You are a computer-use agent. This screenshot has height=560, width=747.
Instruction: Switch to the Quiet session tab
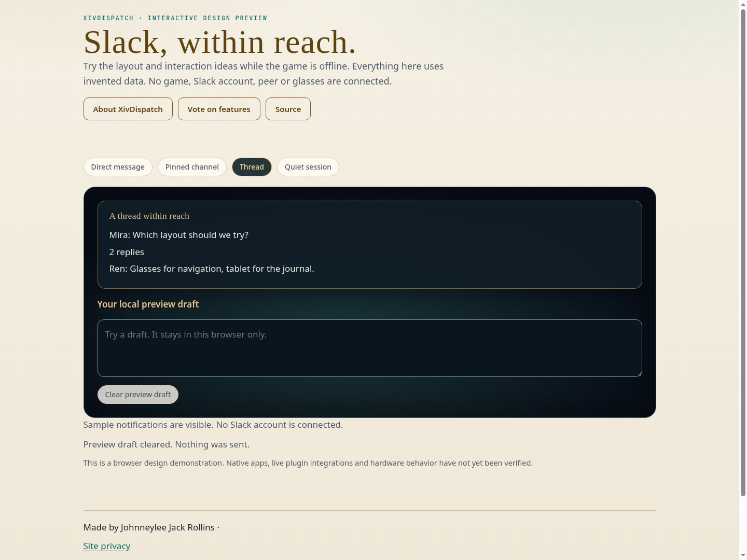point(308,167)
